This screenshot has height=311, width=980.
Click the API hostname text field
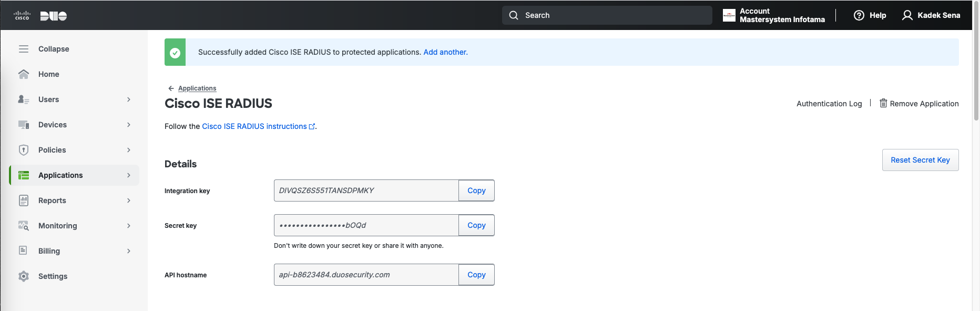point(366,275)
